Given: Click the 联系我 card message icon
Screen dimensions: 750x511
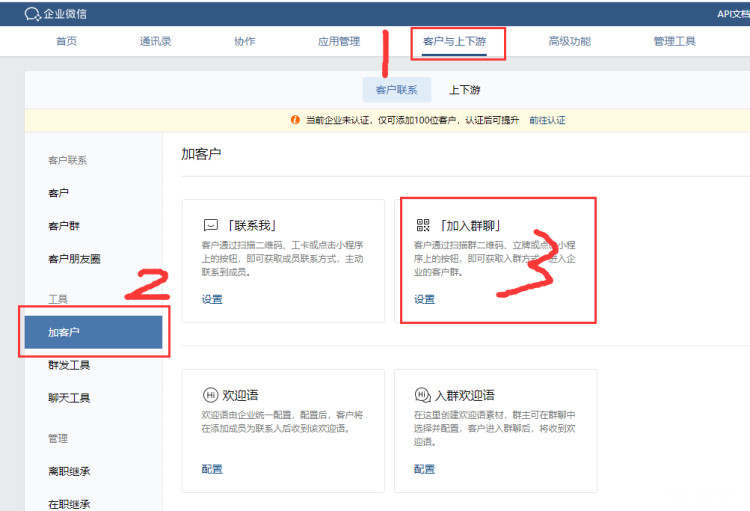Looking at the screenshot, I should tap(211, 225).
